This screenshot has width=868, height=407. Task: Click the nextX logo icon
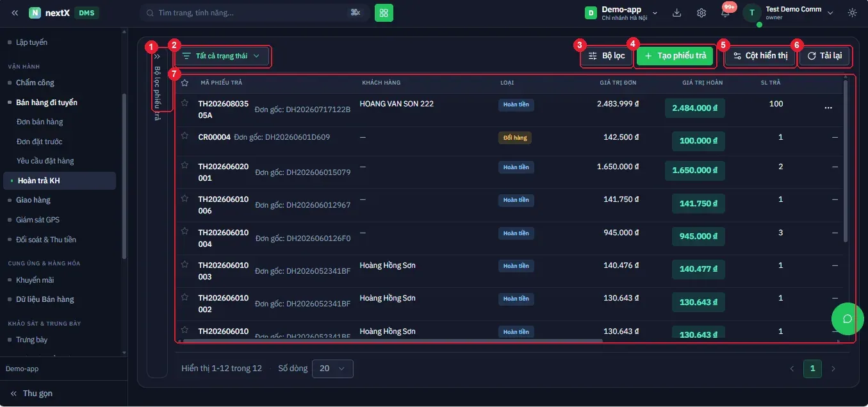coord(35,13)
